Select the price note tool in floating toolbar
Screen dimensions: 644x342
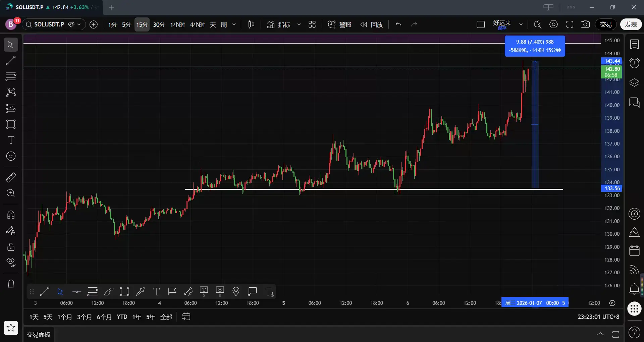click(220, 291)
